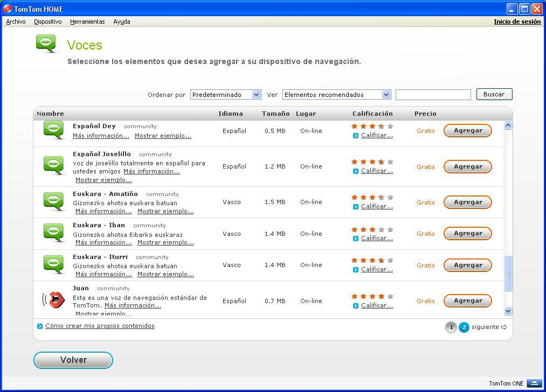Click the green voice icon for Euskara - Amatiño
This screenshot has width=546, height=392.
tap(54, 201)
